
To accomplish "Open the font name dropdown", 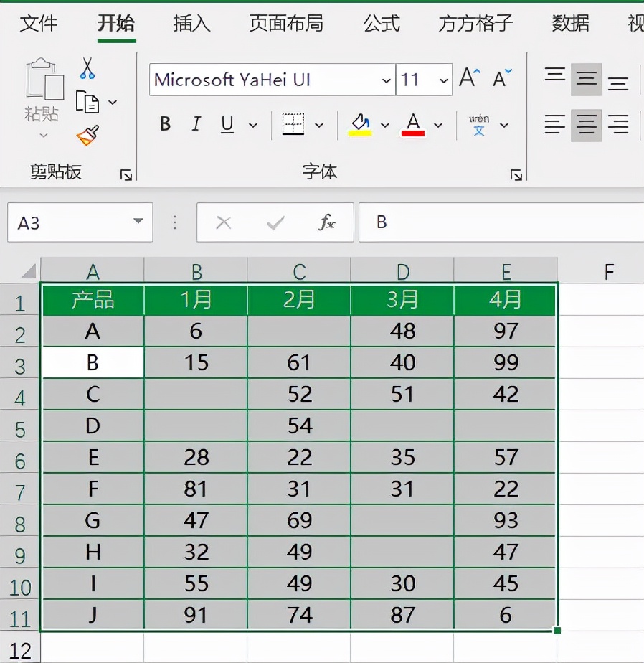I will tap(386, 80).
